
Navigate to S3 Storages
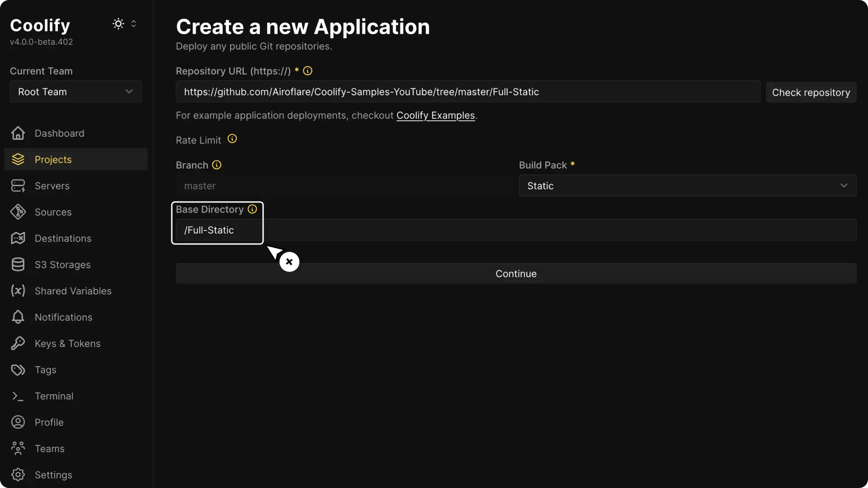[63, 264]
